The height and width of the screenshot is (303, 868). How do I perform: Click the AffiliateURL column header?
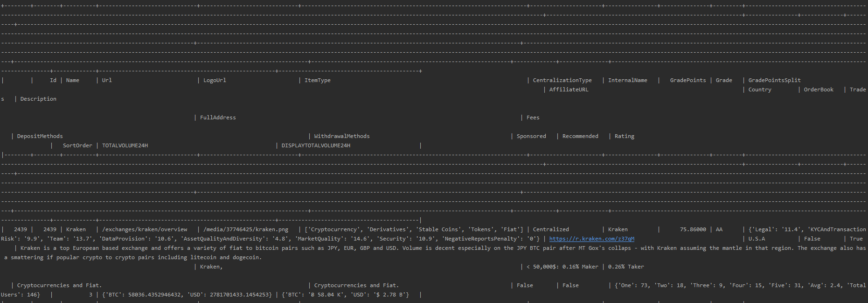coord(569,90)
